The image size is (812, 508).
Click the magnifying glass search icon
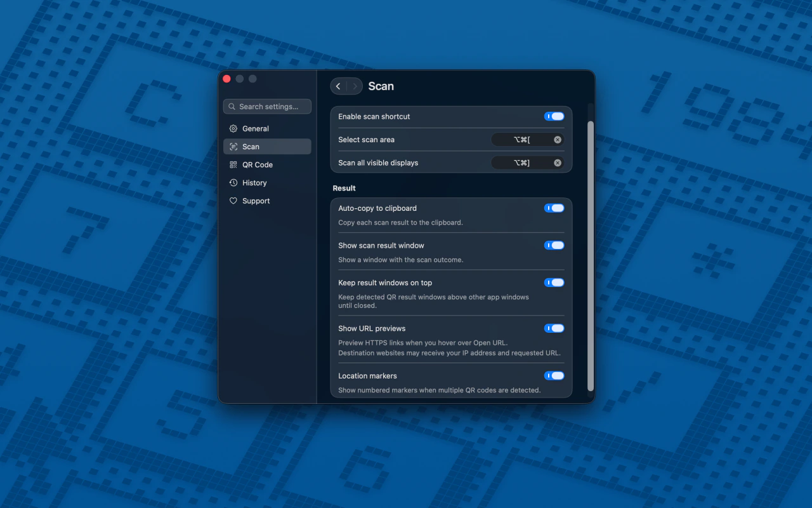point(232,107)
